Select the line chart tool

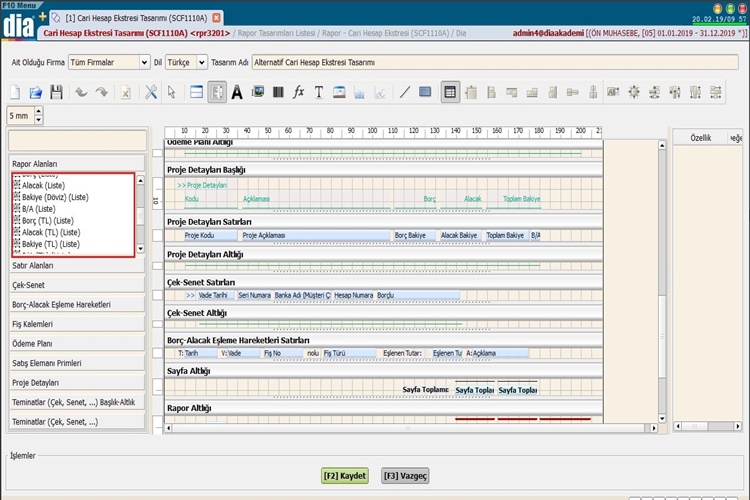coord(380,92)
